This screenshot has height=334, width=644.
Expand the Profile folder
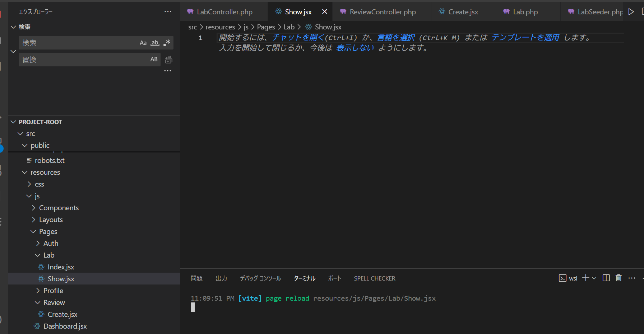point(94,291)
